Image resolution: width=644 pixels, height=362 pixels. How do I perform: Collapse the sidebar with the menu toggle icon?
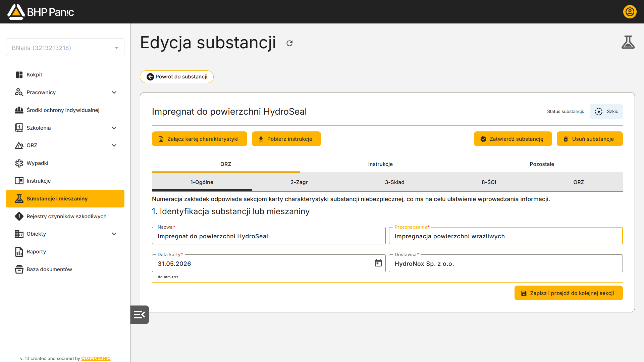(x=140, y=314)
